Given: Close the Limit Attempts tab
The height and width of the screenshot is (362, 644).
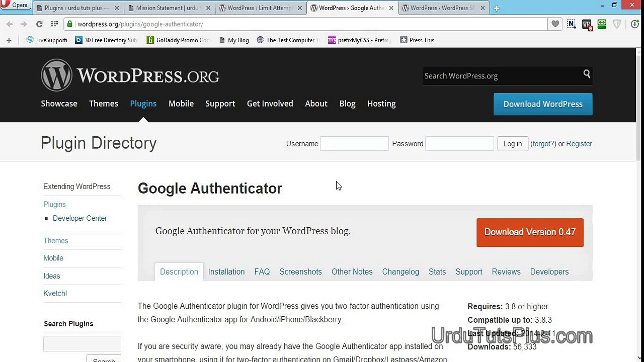Looking at the screenshot, I should pos(299,8).
